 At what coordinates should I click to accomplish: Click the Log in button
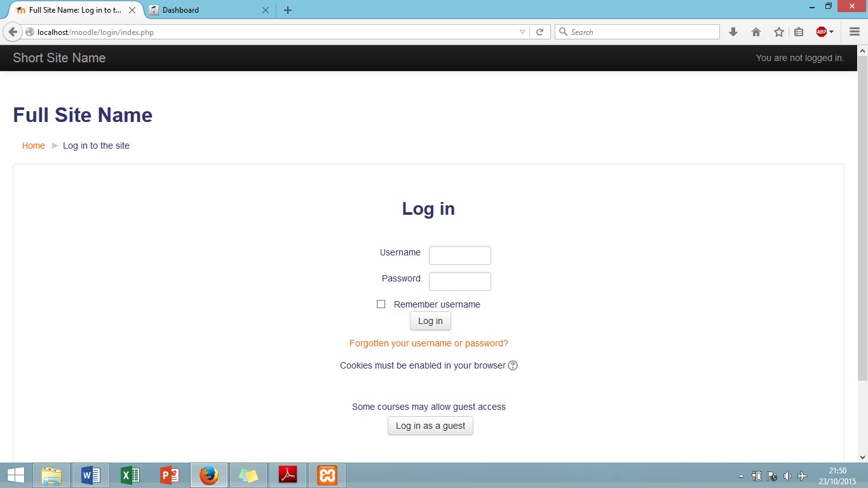click(430, 321)
